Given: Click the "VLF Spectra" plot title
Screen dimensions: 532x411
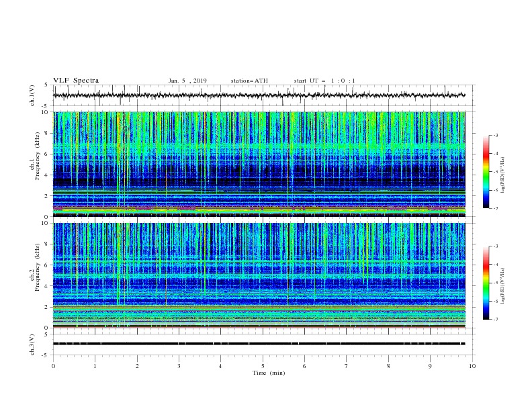Looking at the screenshot, I should pos(76,81).
